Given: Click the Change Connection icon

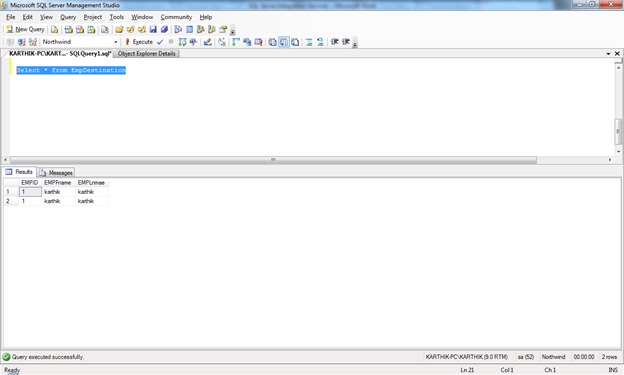Looking at the screenshot, I should pyautogui.click(x=33, y=42).
